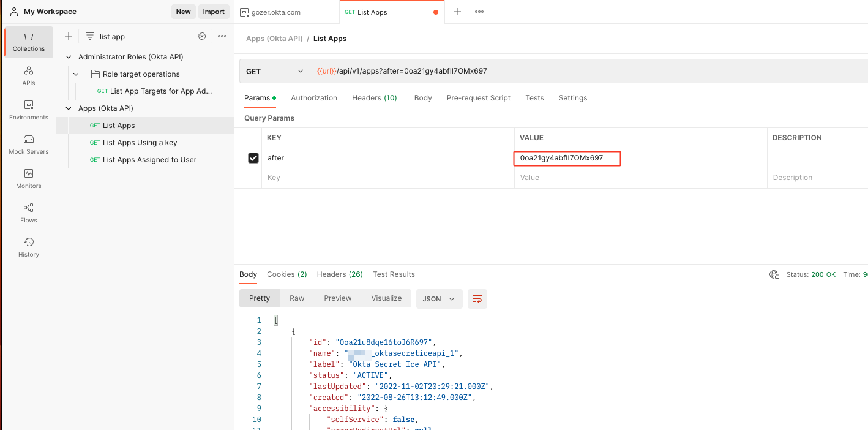Switch to the response Raw view
This screenshot has height=430, width=868.
pos(297,298)
